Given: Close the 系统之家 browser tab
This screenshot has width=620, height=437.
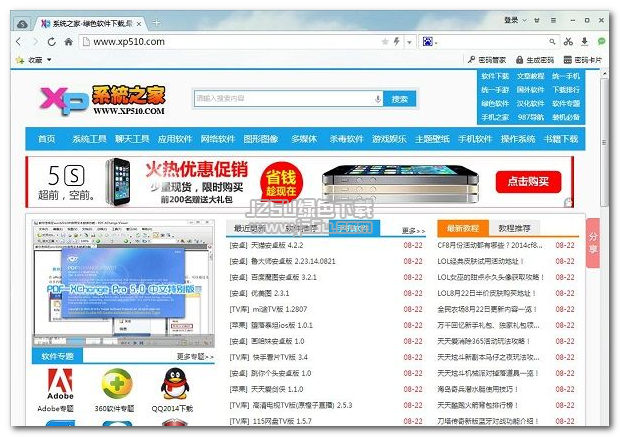Looking at the screenshot, I should [139, 24].
